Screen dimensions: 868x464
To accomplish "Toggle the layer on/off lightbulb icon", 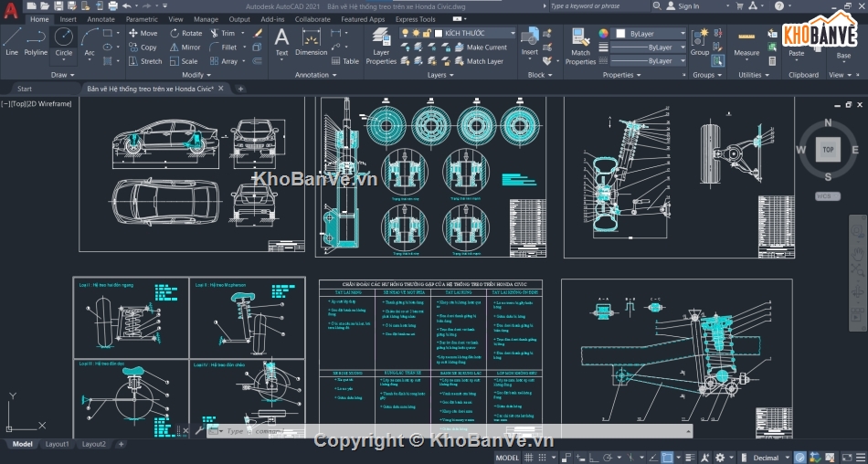I will point(405,33).
